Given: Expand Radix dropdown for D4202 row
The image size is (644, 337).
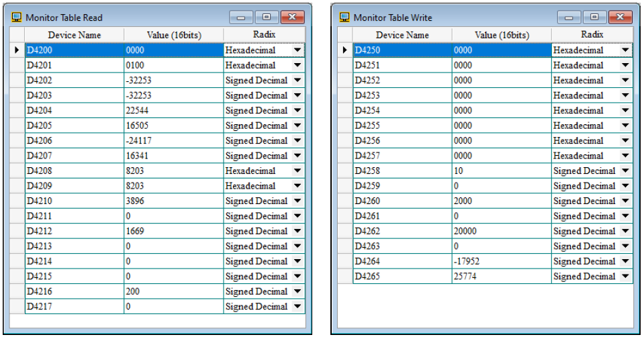Looking at the screenshot, I should coord(297,81).
